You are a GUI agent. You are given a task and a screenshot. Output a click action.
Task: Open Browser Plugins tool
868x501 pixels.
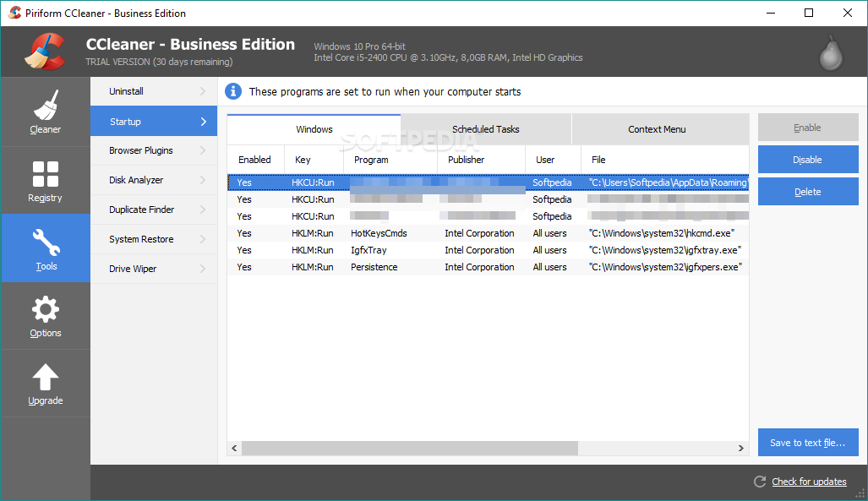[x=154, y=150]
